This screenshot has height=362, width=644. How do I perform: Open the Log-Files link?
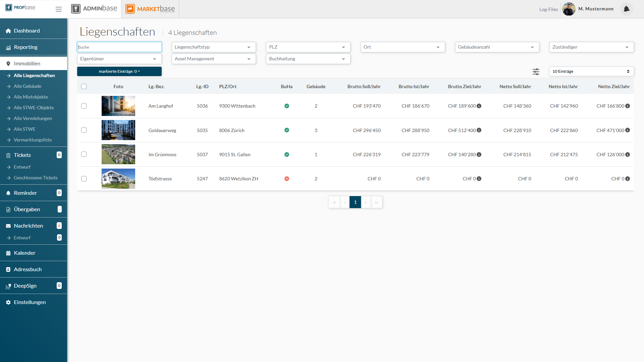point(548,9)
